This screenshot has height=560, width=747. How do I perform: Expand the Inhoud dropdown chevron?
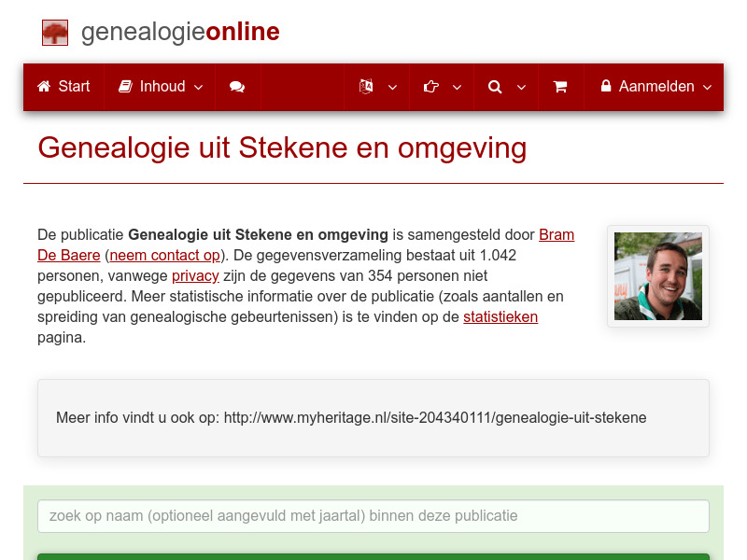click(x=198, y=89)
